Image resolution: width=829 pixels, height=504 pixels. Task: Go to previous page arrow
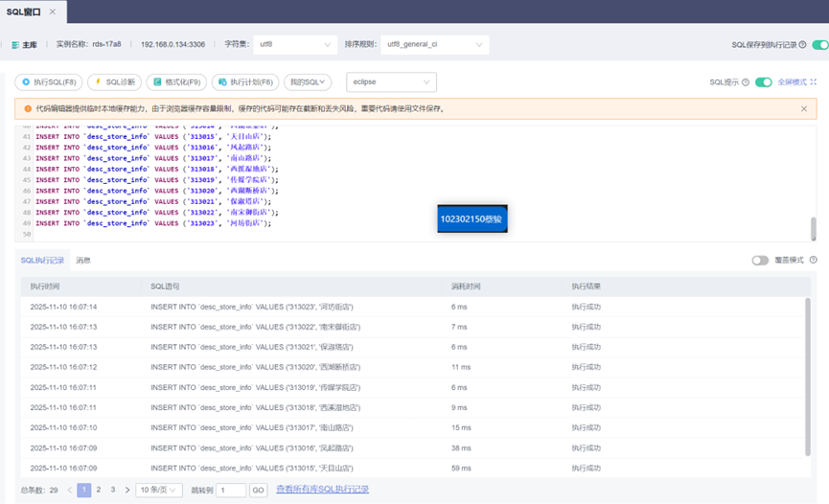(70, 491)
